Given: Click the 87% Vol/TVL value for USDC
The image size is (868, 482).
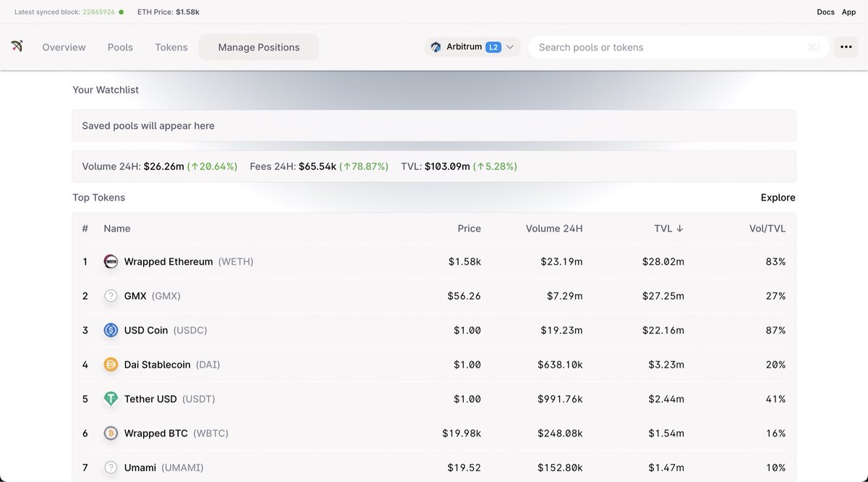Looking at the screenshot, I should click(776, 330).
